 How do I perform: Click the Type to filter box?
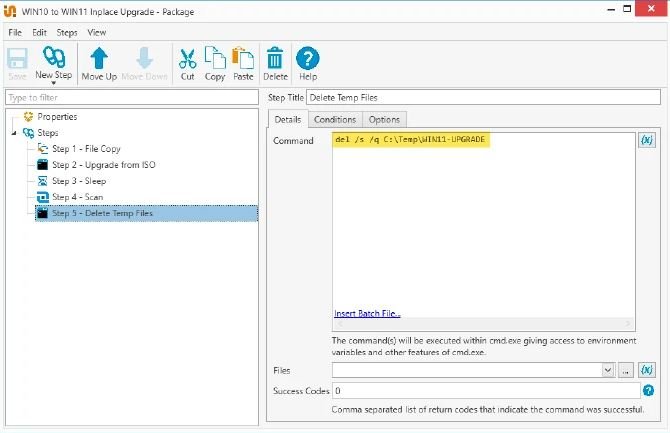(132, 97)
